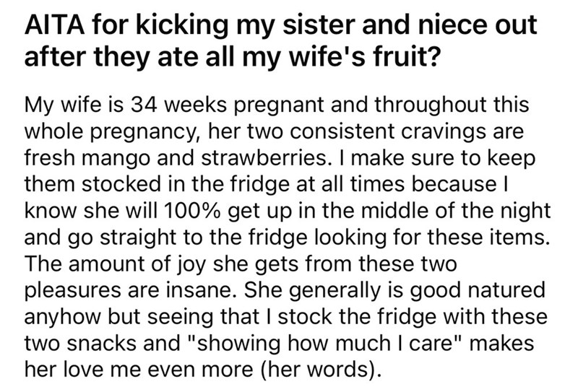Click the word "throughout" in the paragraph
Image resolution: width=578 pixels, height=392 pixels.
[x=433, y=105]
